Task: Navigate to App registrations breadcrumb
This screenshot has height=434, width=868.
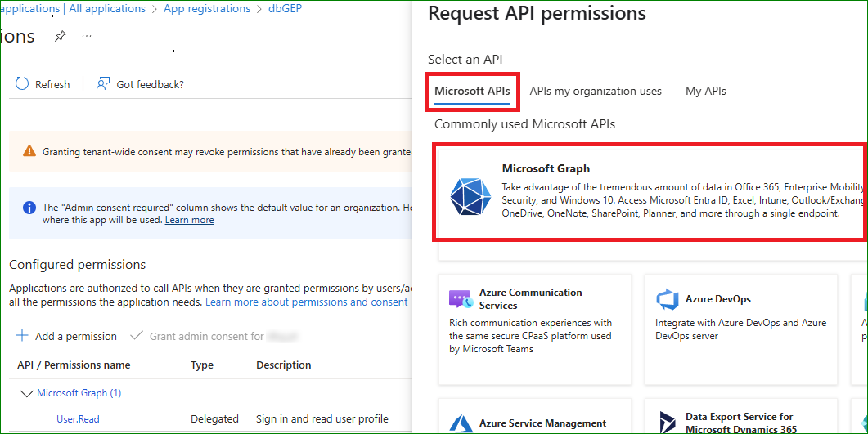Action: [207, 9]
